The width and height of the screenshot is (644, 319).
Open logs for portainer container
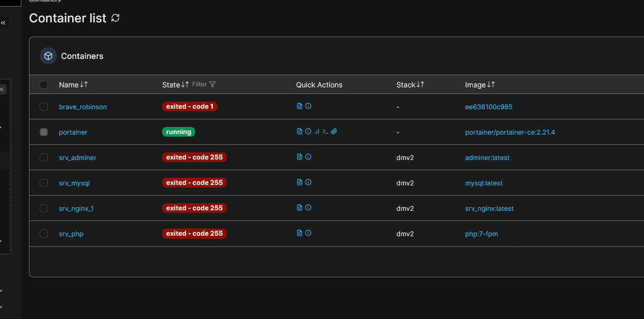(x=299, y=132)
